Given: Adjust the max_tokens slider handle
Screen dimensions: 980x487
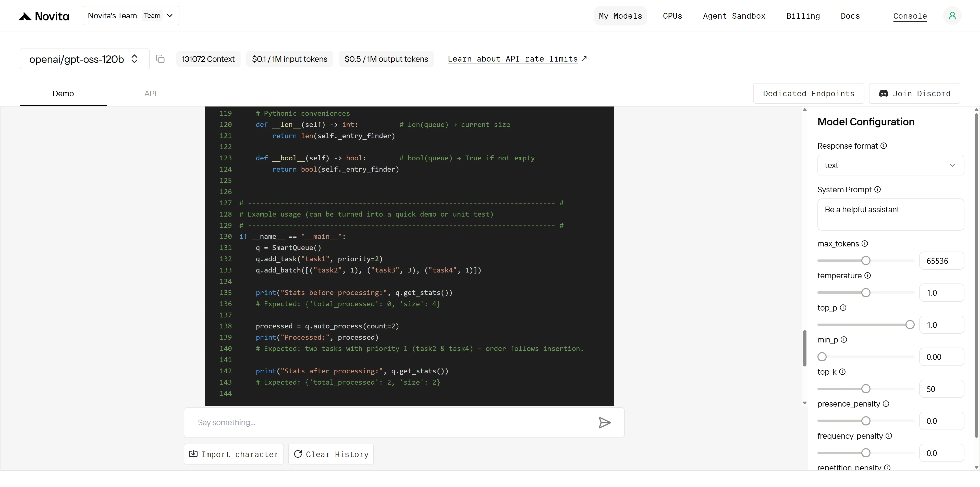Looking at the screenshot, I should (x=866, y=261).
